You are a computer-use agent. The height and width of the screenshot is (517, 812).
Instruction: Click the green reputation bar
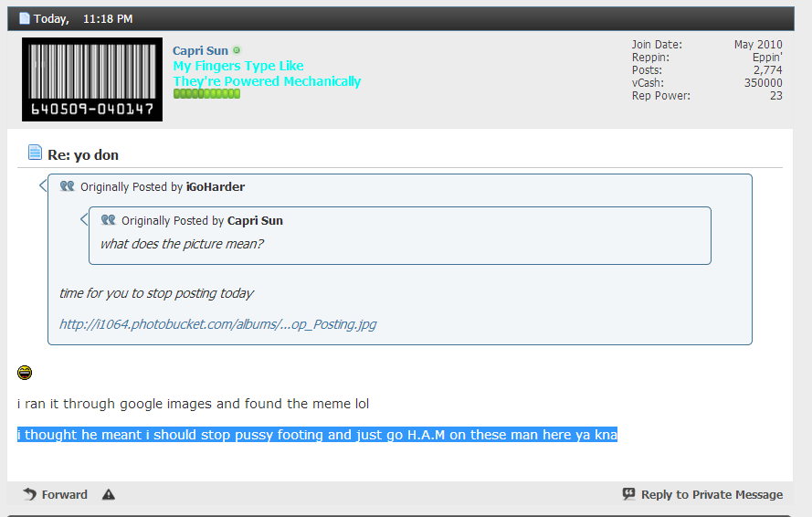[x=206, y=94]
